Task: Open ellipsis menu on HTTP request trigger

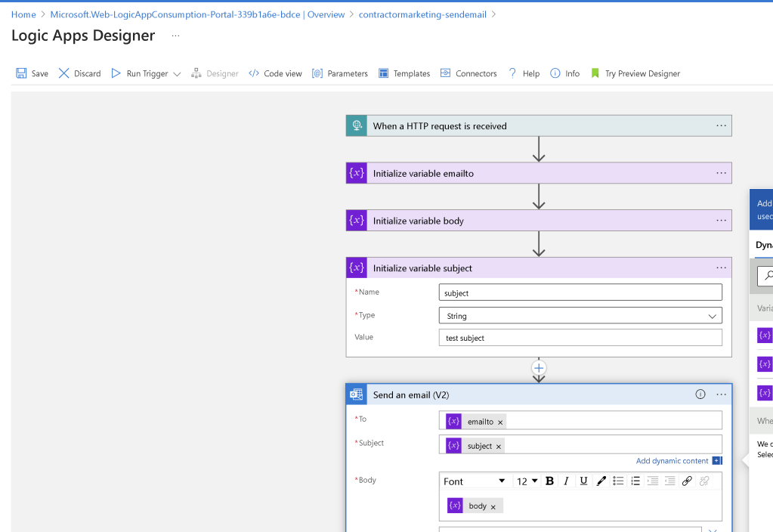Action: [721, 125]
